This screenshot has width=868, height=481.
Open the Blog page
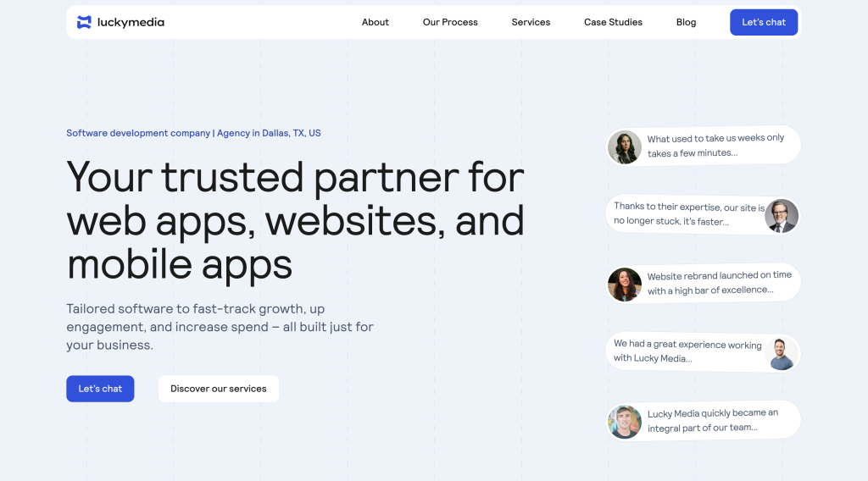click(686, 22)
